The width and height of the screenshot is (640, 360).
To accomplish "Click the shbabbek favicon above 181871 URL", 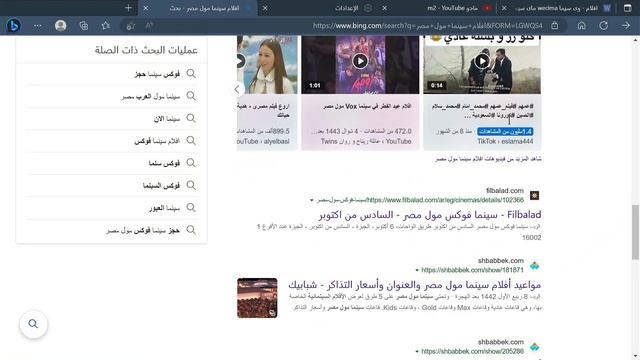I will [x=534, y=266].
